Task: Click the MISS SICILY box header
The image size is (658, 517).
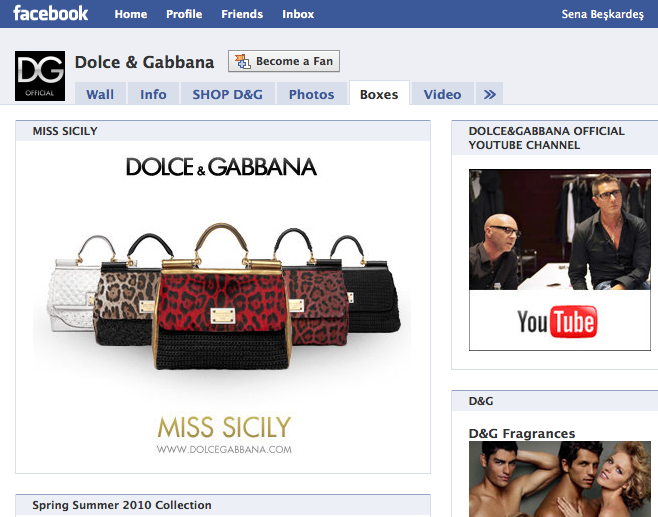Action: [223, 131]
